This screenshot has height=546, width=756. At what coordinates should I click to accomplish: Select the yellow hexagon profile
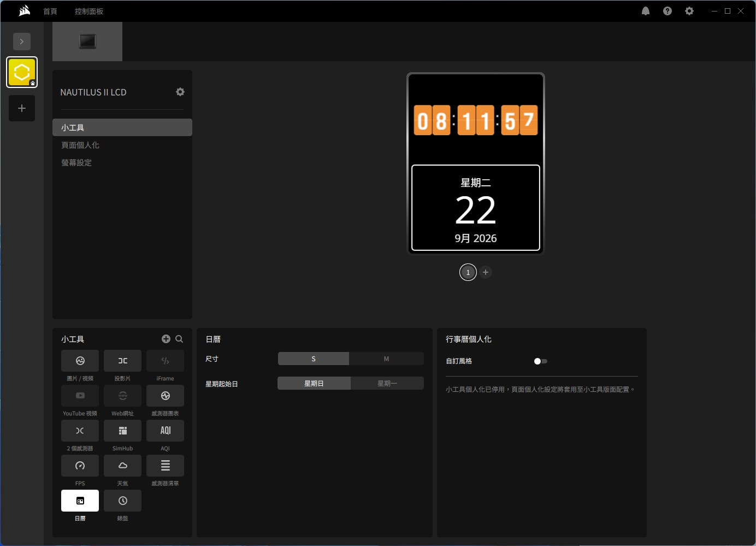click(x=22, y=72)
